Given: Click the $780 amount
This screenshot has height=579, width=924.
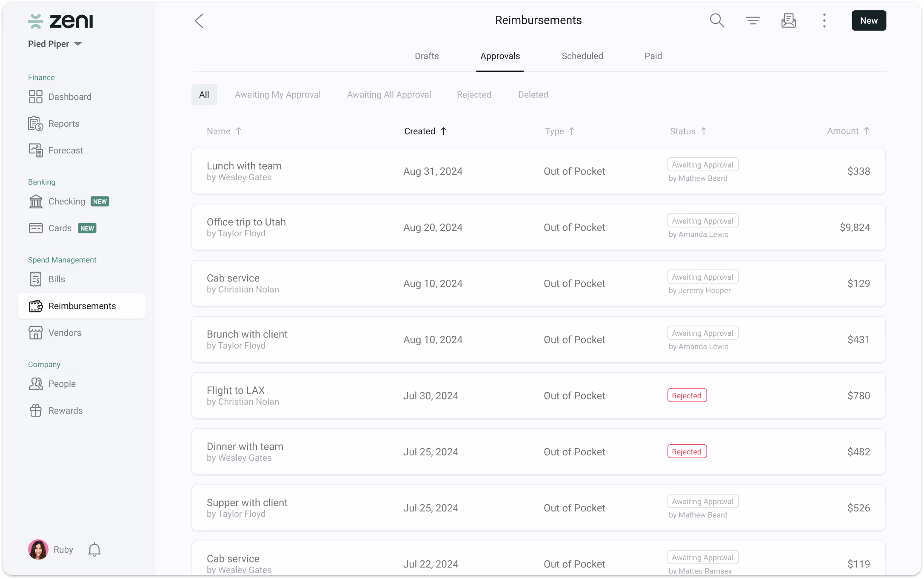Looking at the screenshot, I should pos(858,396).
